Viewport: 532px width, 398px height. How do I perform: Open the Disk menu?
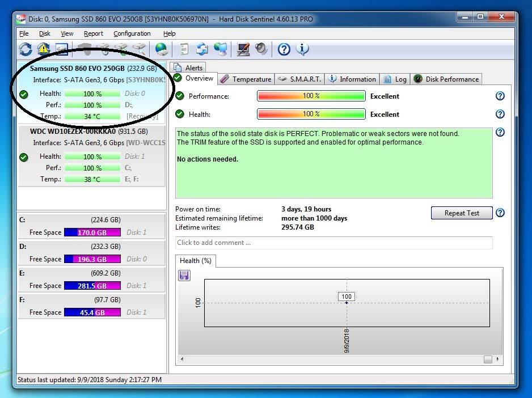coord(44,33)
